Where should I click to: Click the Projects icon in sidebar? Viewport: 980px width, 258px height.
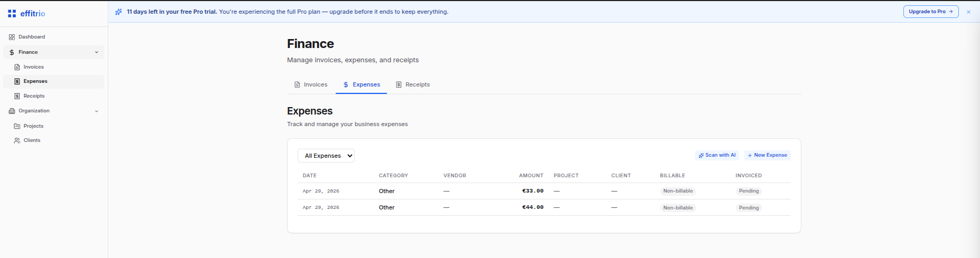(17, 126)
